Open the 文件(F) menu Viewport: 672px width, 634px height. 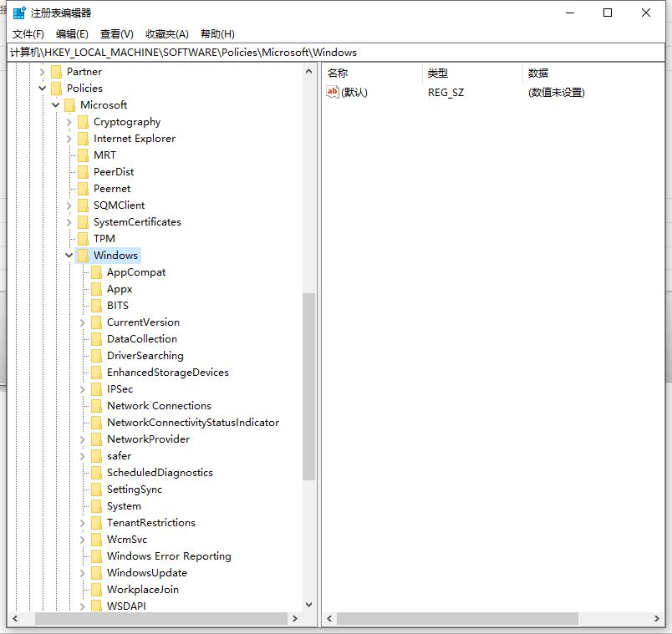pyautogui.click(x=28, y=34)
